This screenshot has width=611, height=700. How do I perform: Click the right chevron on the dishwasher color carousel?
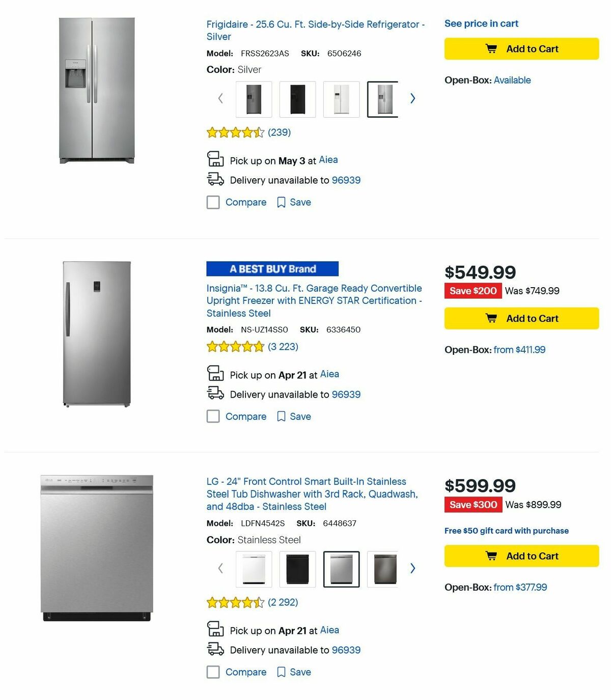tap(413, 568)
